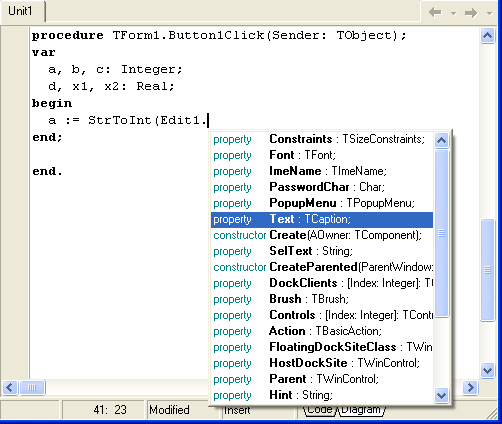Click the 'var' keyword line
The height and width of the screenshot is (424, 502).
(44, 53)
